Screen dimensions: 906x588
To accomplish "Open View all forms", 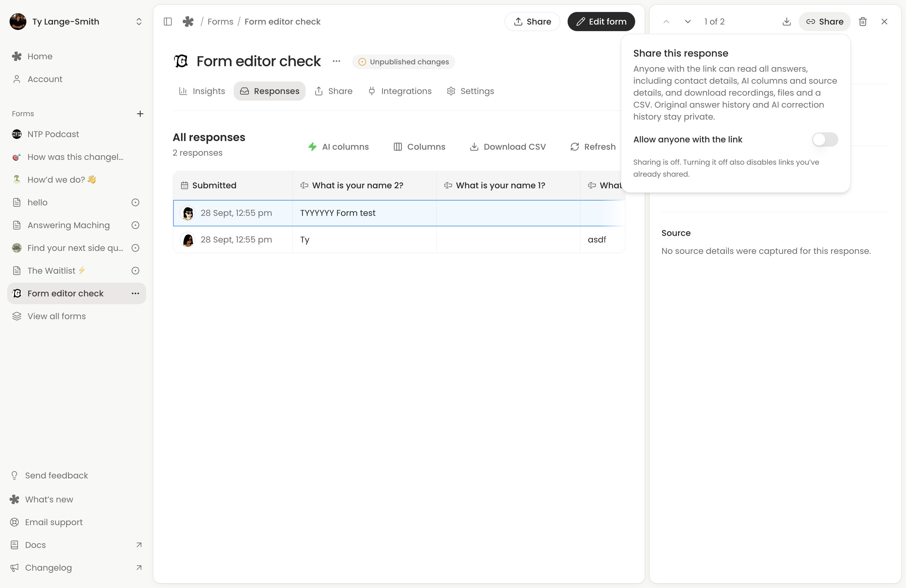I will (76, 316).
